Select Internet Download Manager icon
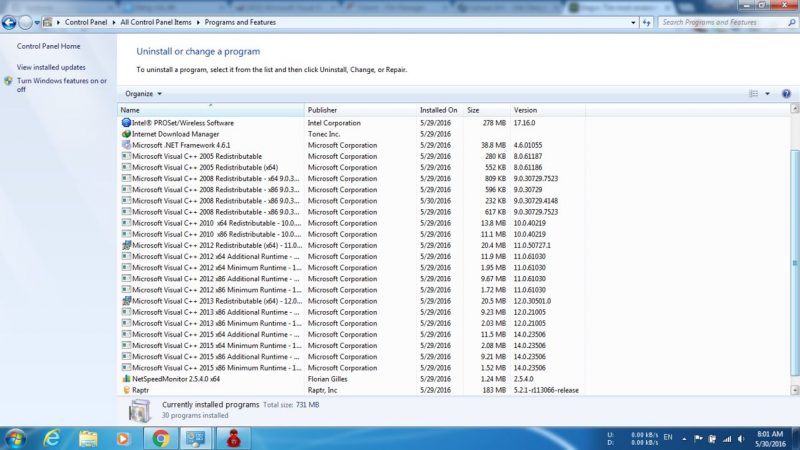 pyautogui.click(x=126, y=134)
